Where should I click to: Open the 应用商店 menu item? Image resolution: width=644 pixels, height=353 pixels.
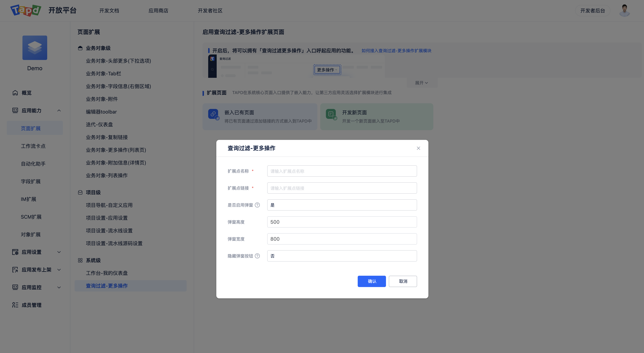click(158, 10)
